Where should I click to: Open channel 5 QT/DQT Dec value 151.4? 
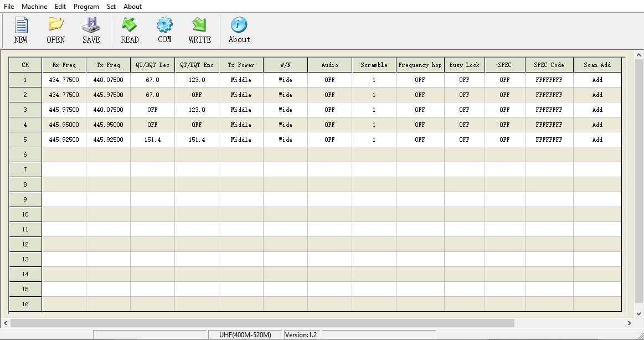[152, 140]
